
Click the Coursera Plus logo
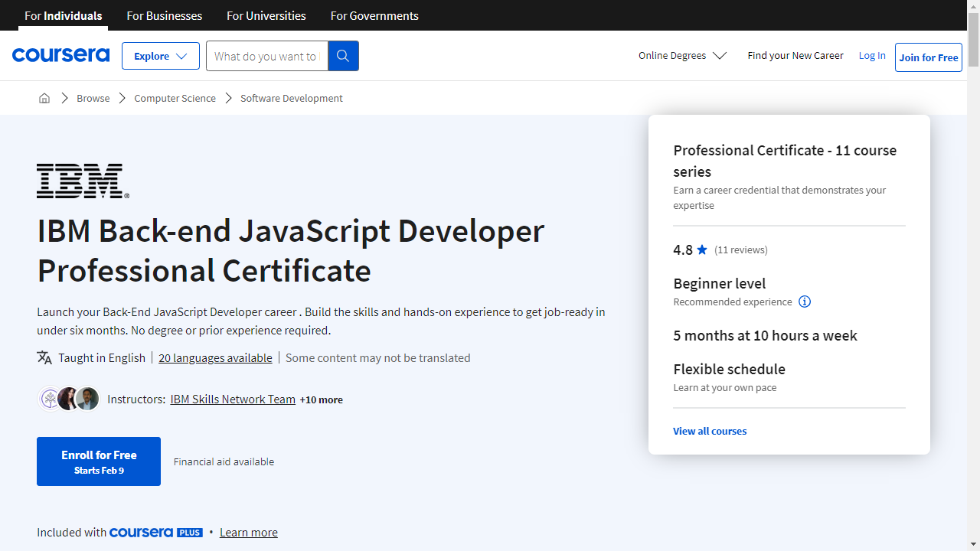coord(156,532)
